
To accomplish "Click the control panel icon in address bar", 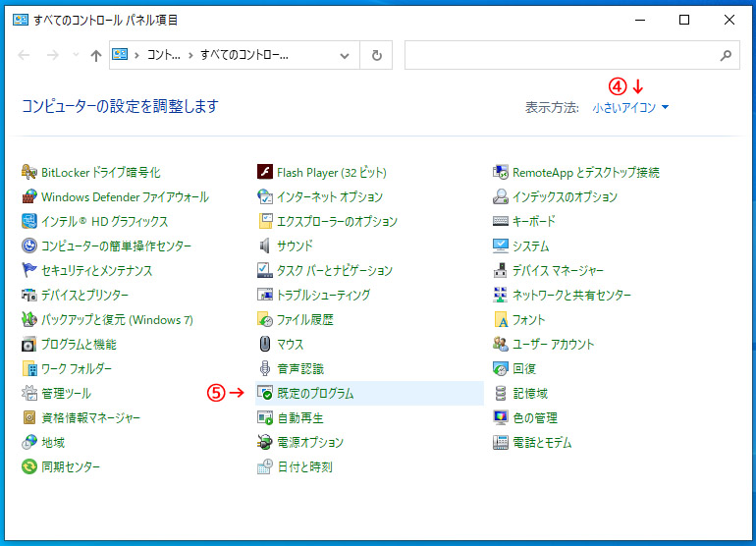I will tap(120, 55).
